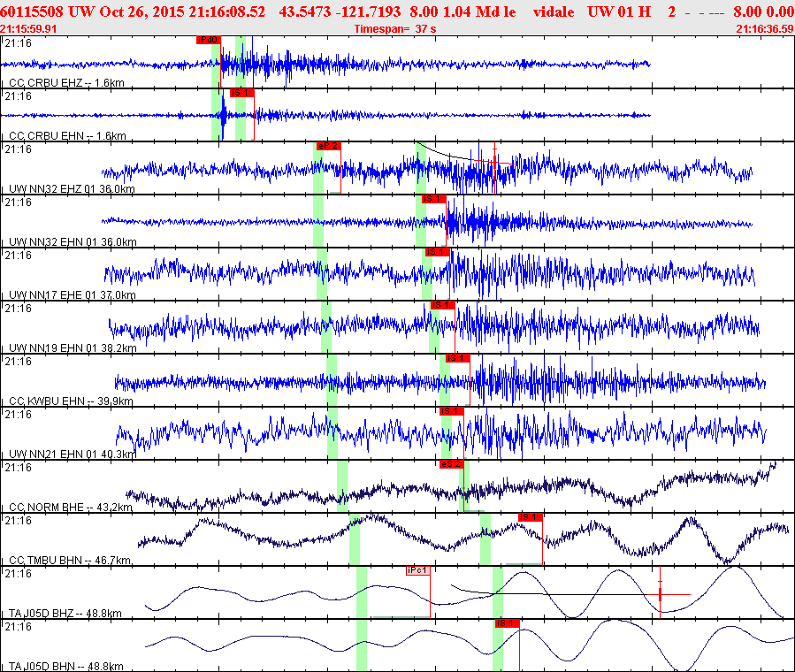Click the red coda cross marker on J05D BHZ

click(660, 594)
